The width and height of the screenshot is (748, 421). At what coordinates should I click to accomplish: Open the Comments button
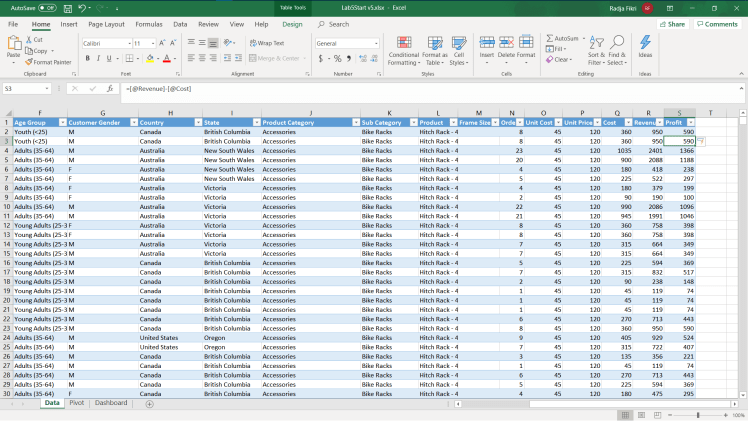point(719,24)
